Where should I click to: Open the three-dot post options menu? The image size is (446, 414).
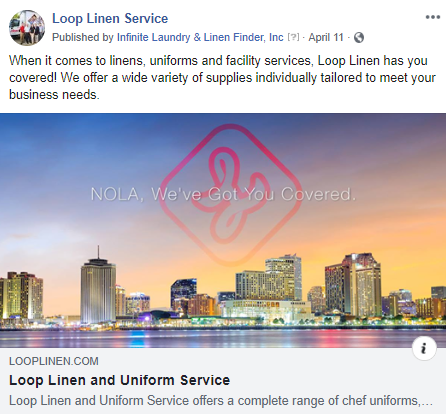(432, 17)
